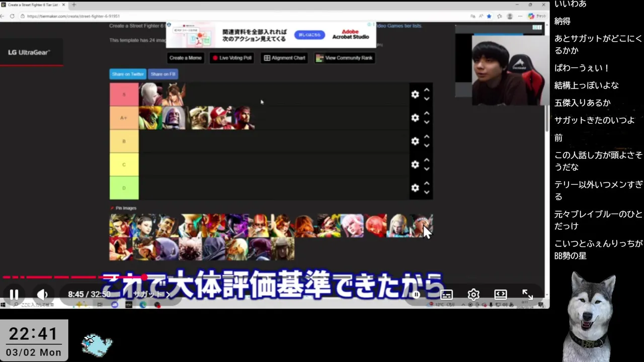Image resolution: width=644 pixels, height=362 pixels.
Task: Click the favorites star in address bar
Action: point(489,16)
